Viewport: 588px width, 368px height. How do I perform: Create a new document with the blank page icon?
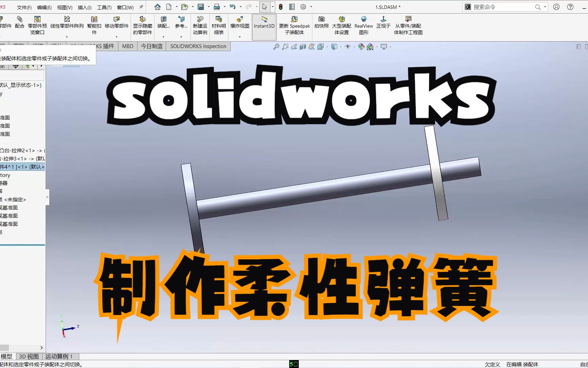pos(169,7)
